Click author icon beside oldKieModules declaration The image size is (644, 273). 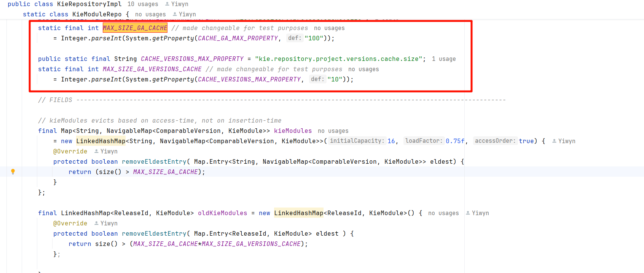[468, 213]
